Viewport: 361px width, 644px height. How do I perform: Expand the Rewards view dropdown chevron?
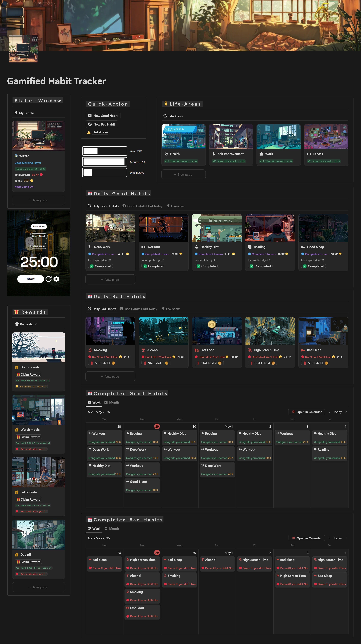click(36, 324)
